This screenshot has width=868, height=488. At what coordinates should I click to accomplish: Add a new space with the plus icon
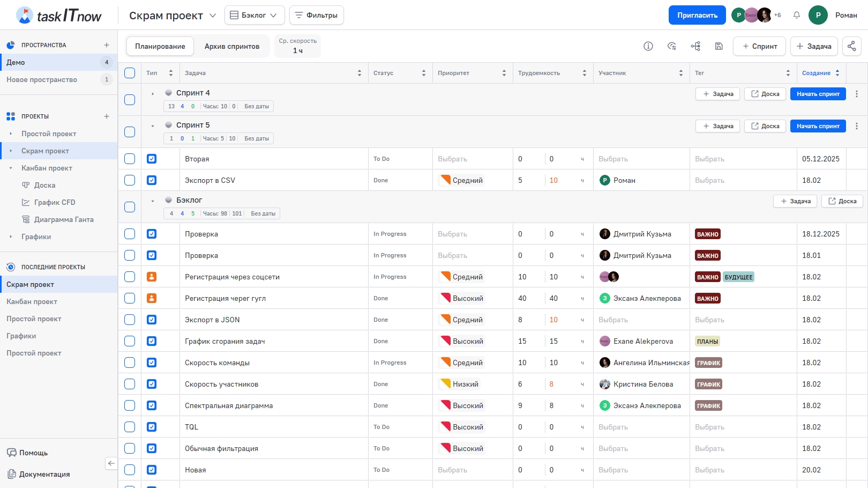click(x=107, y=45)
